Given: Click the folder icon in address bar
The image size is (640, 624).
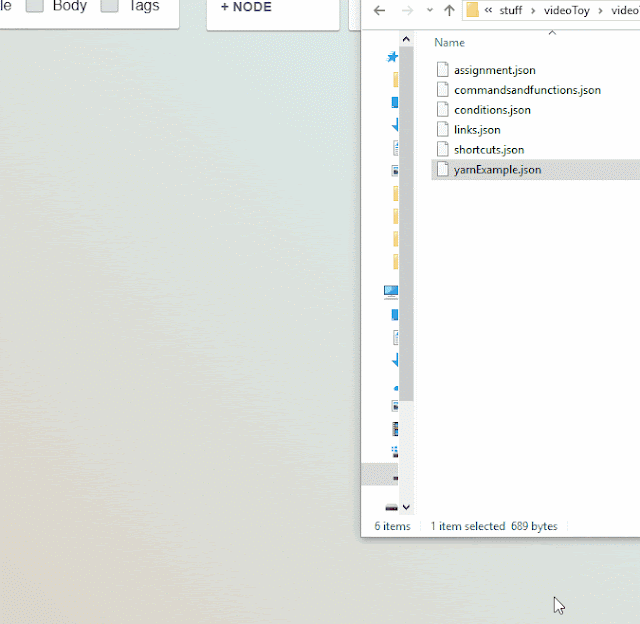Looking at the screenshot, I should [x=472, y=10].
